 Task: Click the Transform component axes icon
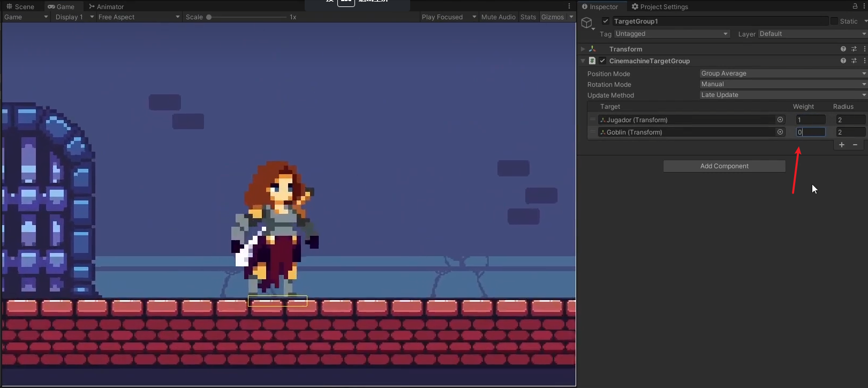592,49
